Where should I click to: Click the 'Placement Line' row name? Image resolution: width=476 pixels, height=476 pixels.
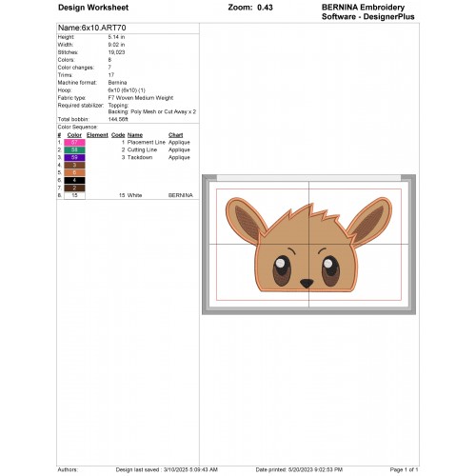tap(147, 143)
